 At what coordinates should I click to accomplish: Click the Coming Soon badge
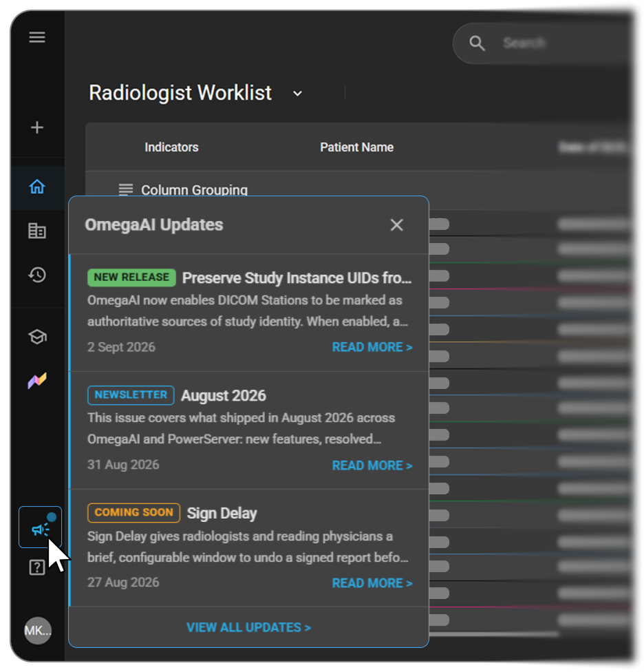point(133,512)
